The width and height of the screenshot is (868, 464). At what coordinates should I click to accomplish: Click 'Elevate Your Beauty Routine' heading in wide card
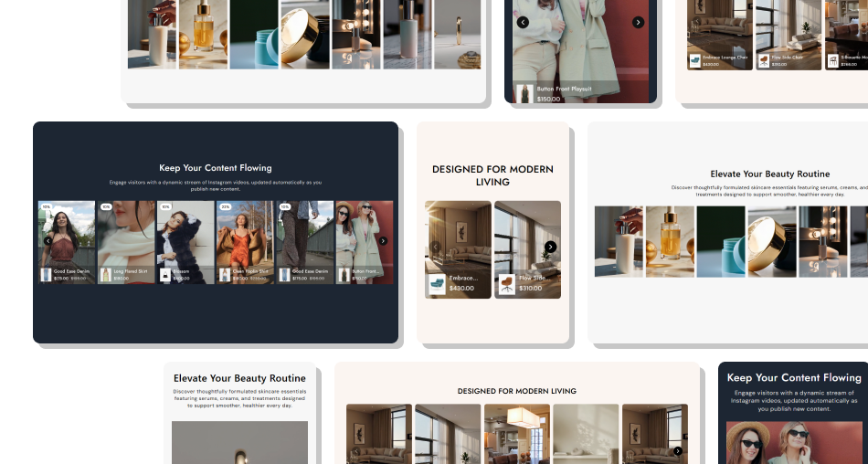[x=770, y=174]
